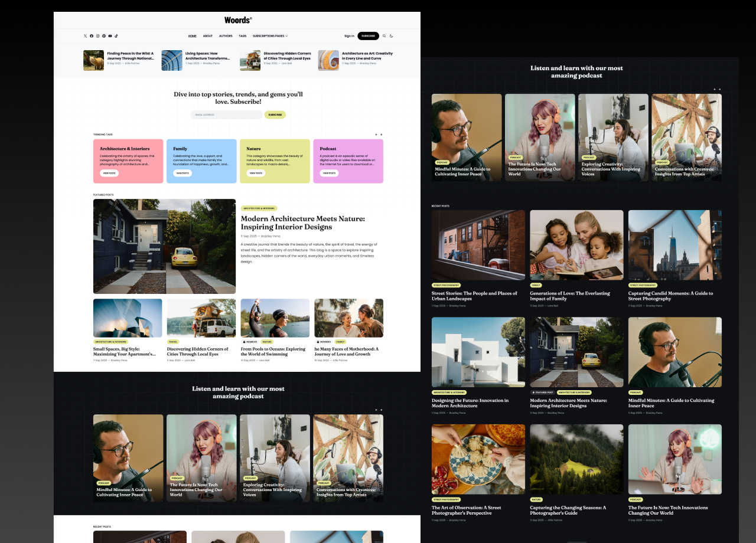
Task: Open the TikTok social icon
Action: [116, 36]
